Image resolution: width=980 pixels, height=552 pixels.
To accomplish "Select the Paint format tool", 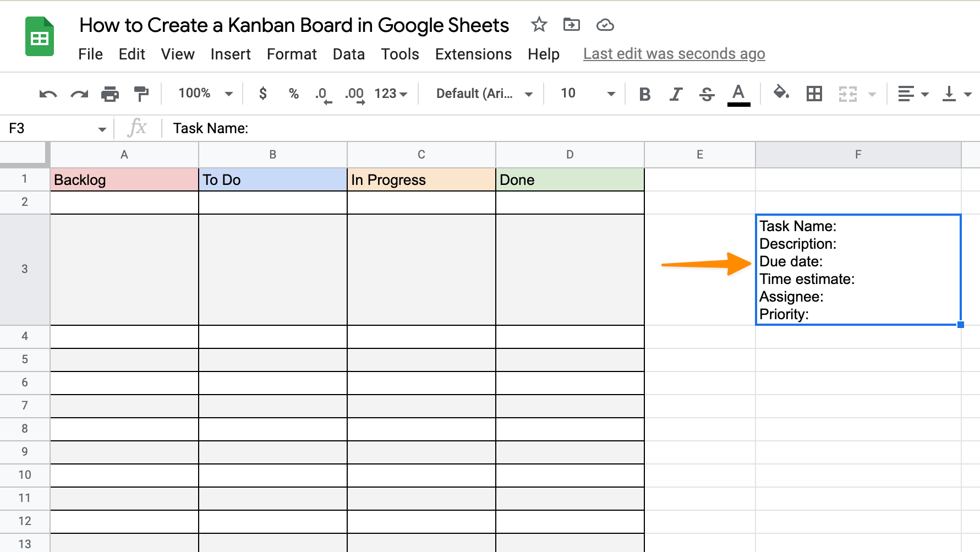I will pyautogui.click(x=141, y=94).
